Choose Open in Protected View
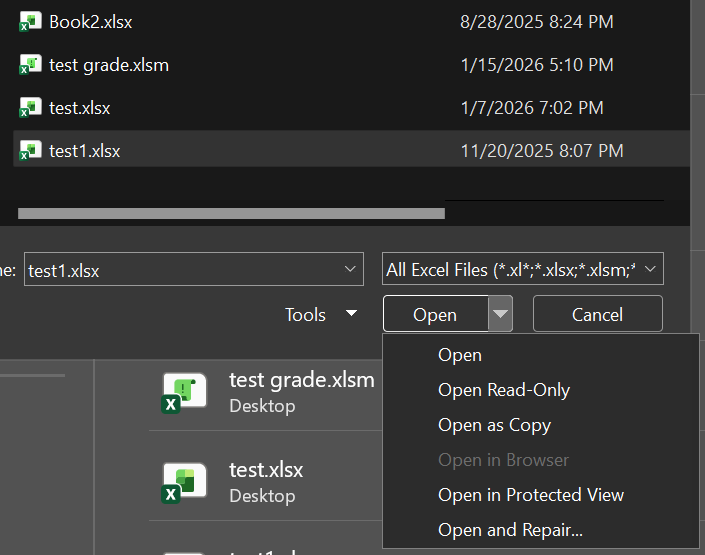 click(x=531, y=495)
